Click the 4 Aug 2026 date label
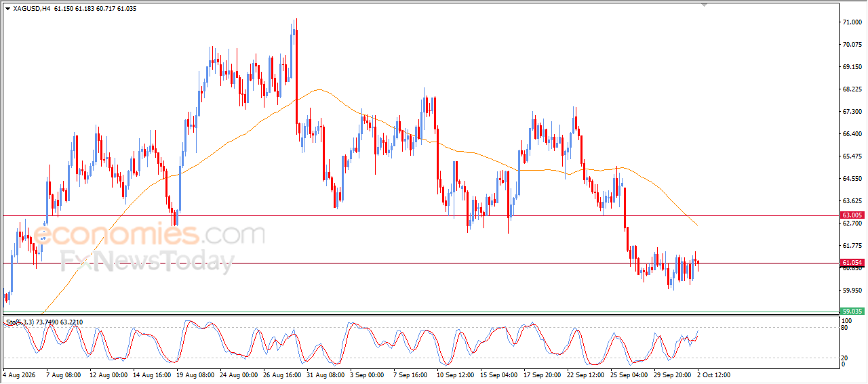This screenshot has height=384, width=868. point(18,375)
